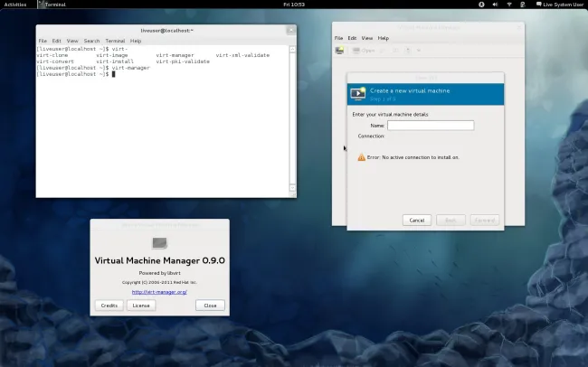The height and width of the screenshot is (367, 588).
Task: Open the Terminal window File menu
Action: (x=43, y=41)
